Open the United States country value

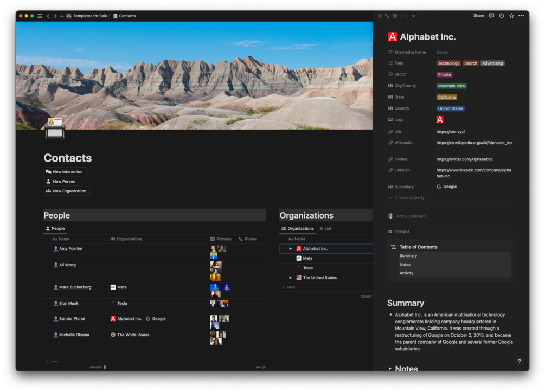point(450,108)
